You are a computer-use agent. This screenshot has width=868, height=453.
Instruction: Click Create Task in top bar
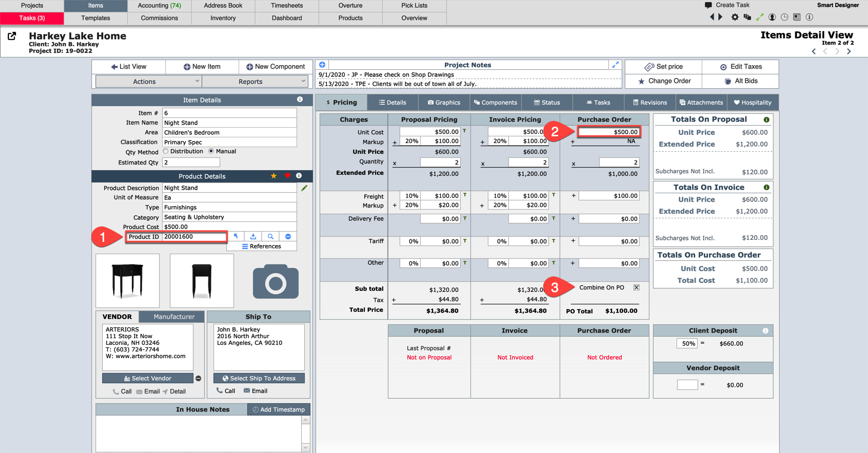tap(727, 5)
